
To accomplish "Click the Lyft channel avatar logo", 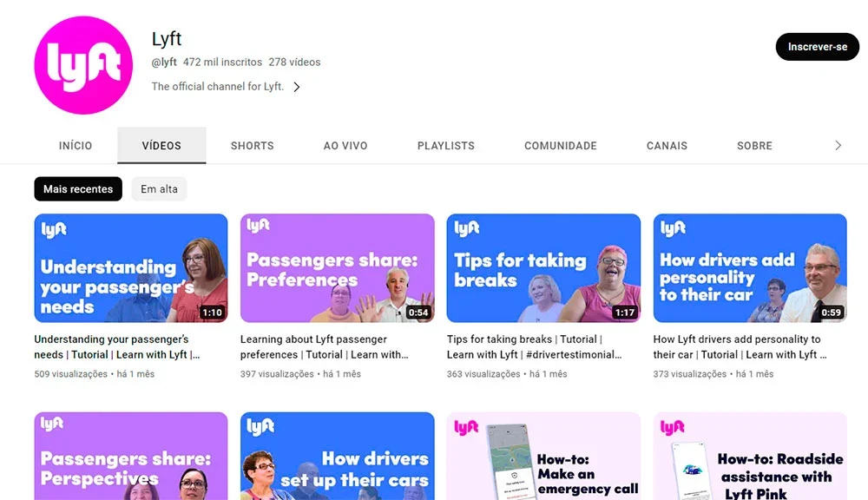I will click(x=83, y=65).
